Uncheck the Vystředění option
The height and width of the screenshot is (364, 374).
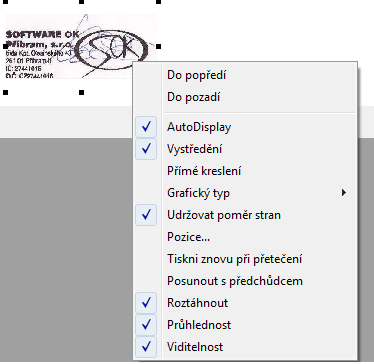click(246, 149)
